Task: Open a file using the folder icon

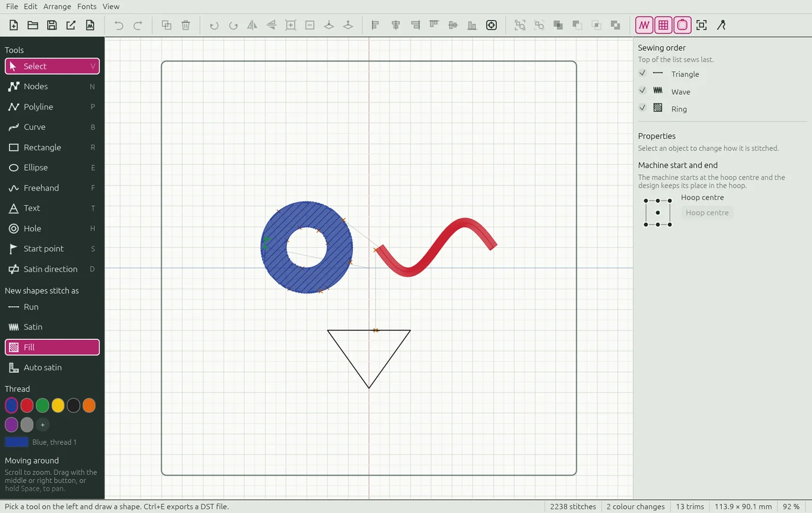Action: pos(33,25)
